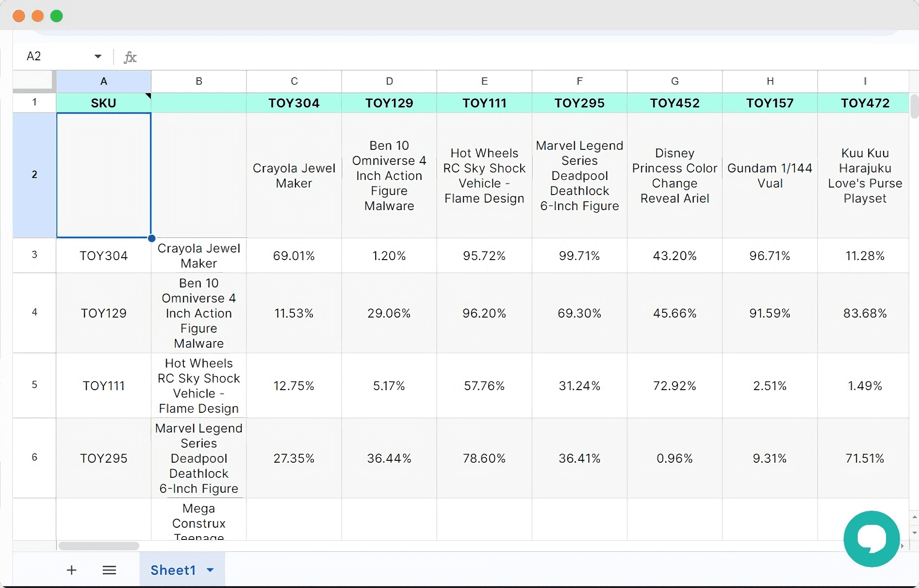Click the note indicator triangle on SKU cell

point(148,96)
